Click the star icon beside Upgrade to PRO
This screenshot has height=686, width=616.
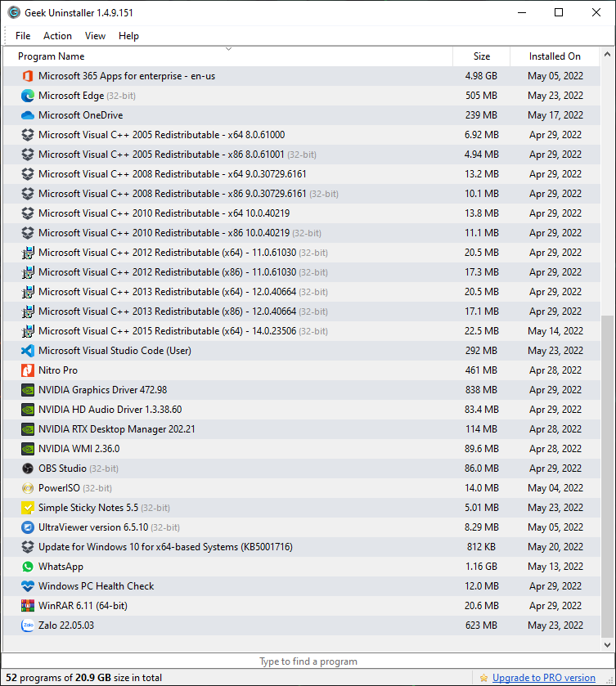(x=483, y=678)
